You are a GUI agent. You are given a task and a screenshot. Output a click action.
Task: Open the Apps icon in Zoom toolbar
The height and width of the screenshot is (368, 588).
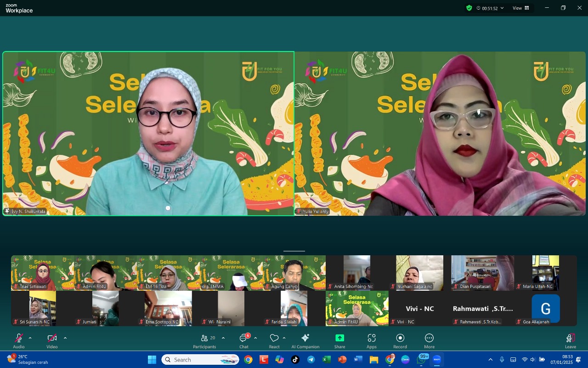[372, 339]
